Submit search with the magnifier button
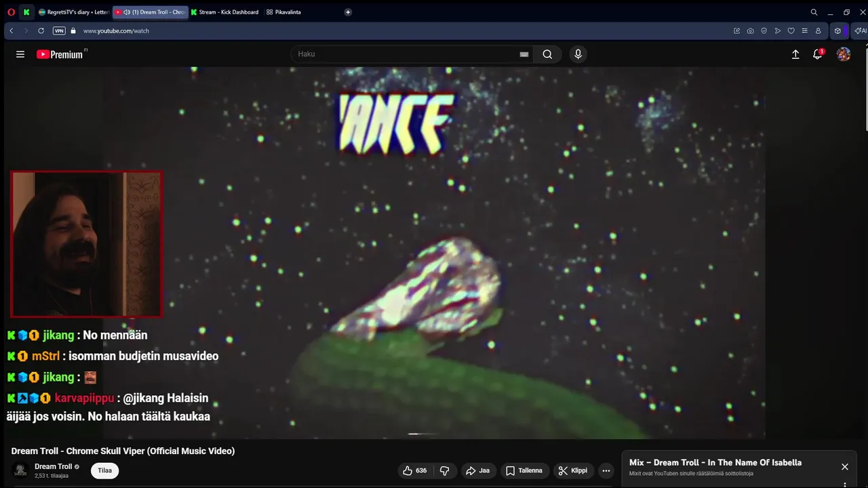This screenshot has width=868, height=488. point(547,54)
